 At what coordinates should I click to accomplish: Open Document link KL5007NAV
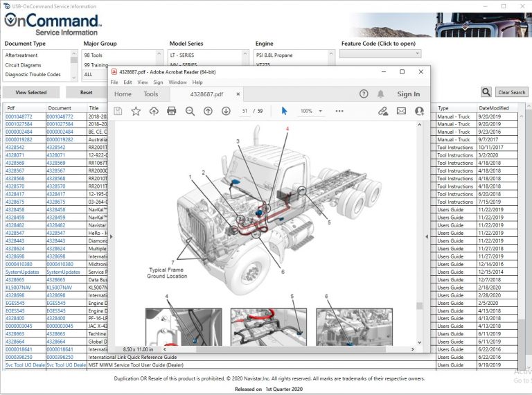click(60, 288)
